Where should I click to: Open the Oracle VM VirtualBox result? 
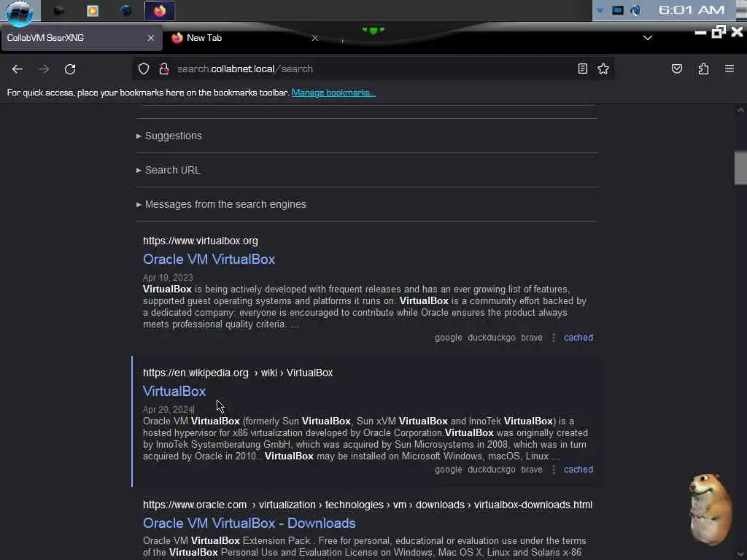209,259
